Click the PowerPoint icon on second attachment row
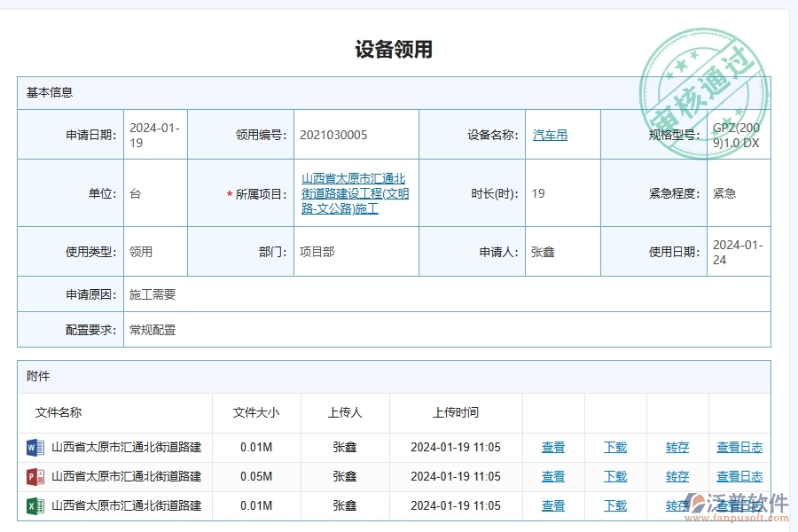Viewport: 798px width, 532px height. pos(35,477)
